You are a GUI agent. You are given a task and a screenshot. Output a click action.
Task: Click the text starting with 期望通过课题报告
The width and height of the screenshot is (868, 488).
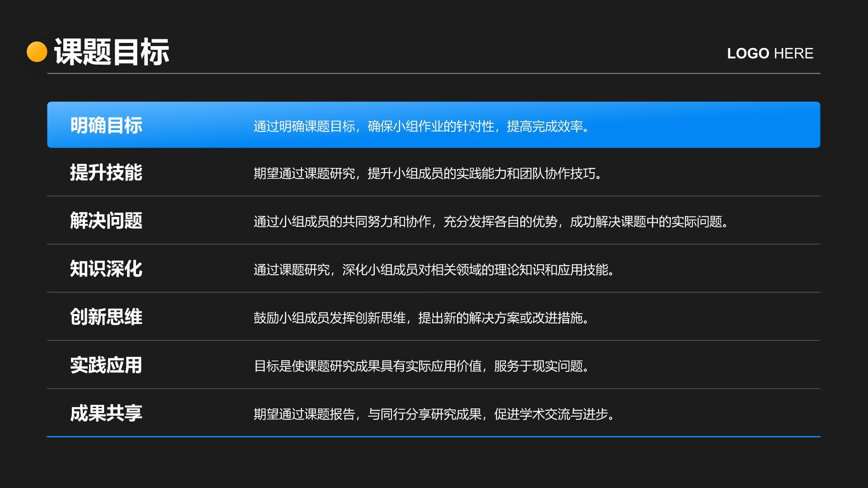click(434, 414)
